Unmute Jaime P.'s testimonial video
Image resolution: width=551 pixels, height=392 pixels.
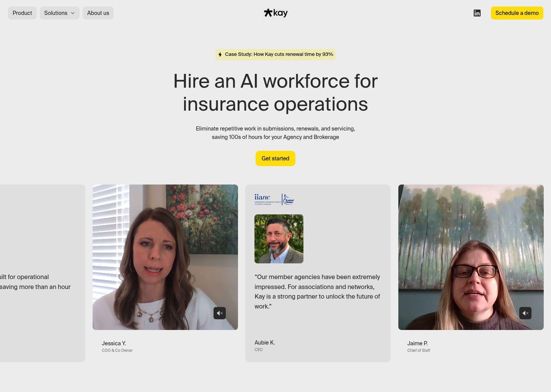(x=525, y=313)
